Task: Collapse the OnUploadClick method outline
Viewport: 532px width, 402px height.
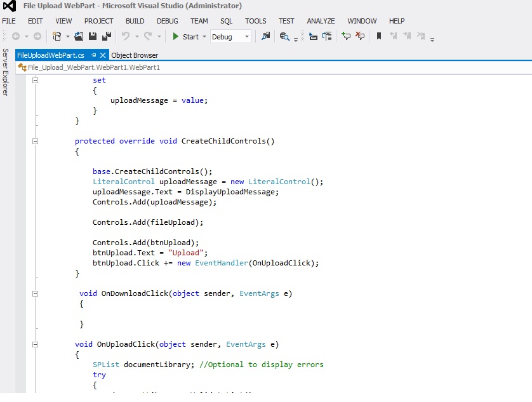Action: coord(36,344)
